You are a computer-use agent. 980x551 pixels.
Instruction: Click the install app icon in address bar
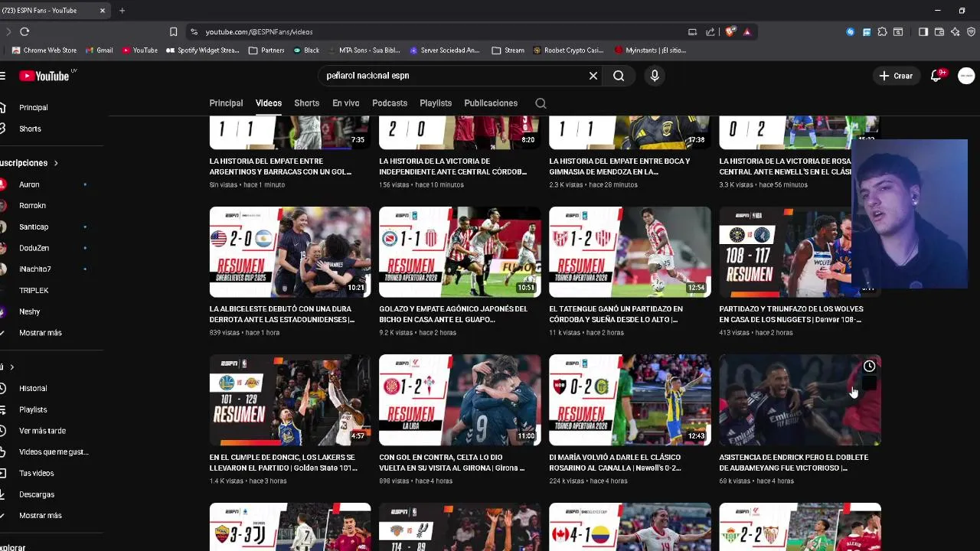692,31
